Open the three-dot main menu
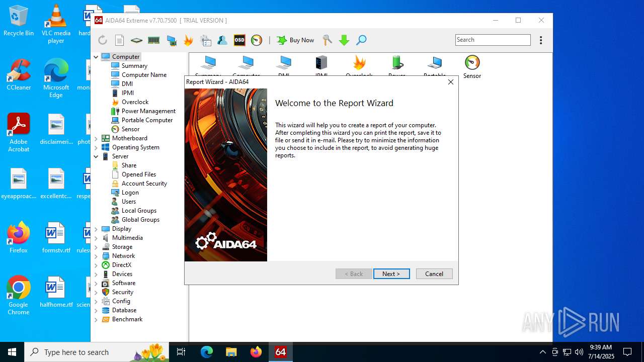644x362 pixels. tap(541, 40)
